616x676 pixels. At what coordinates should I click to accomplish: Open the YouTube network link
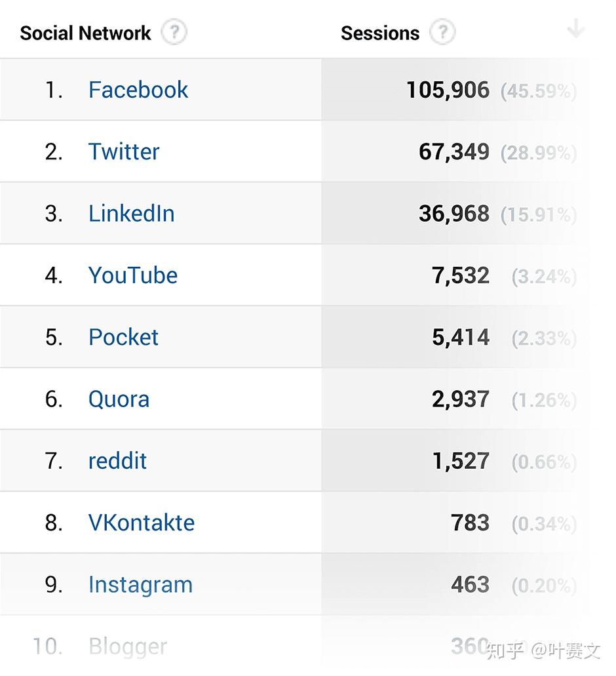coord(132,275)
